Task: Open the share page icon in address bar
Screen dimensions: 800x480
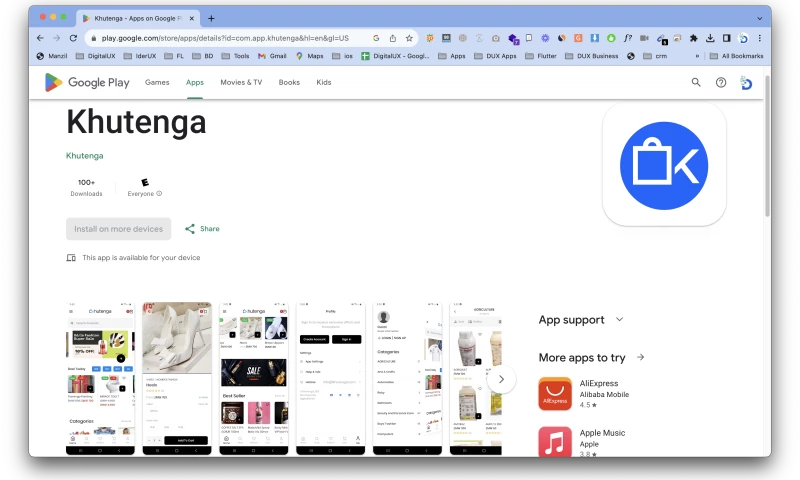Action: [x=393, y=38]
